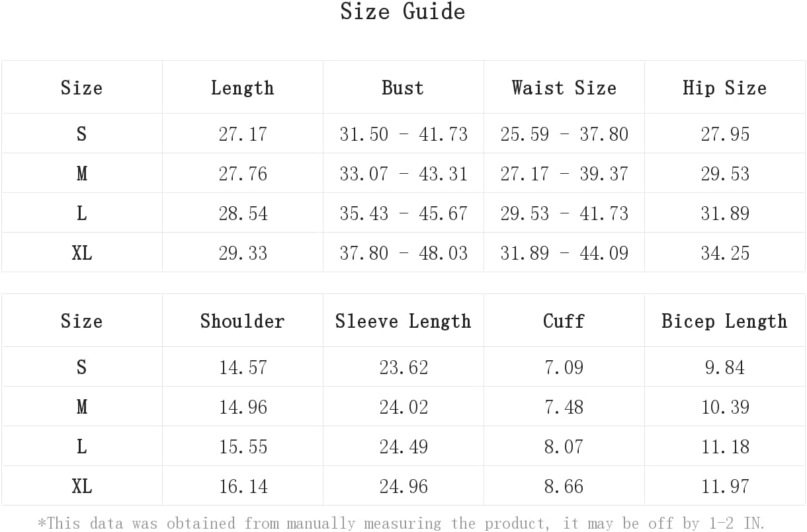
Task: Select size XL row in the first table
Action: 403,252
